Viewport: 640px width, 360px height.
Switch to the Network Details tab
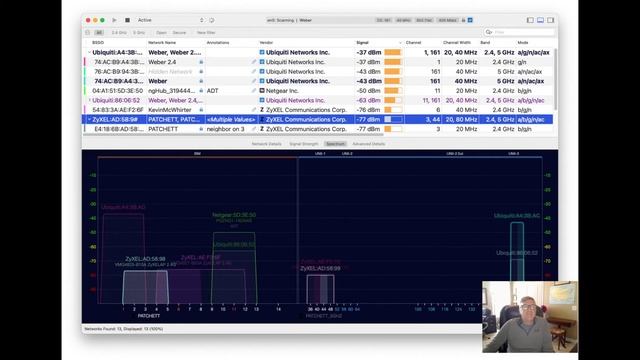[x=267, y=144]
